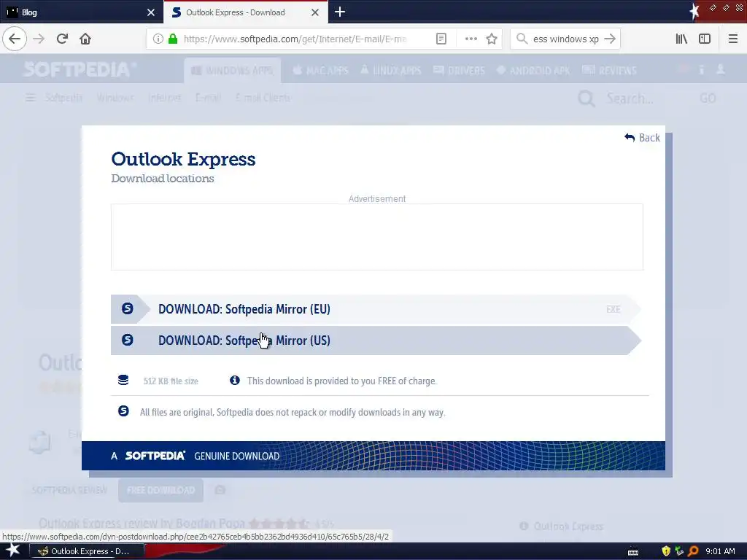Click the Softpedia user account icon
Image resolution: width=747 pixels, height=560 pixels.
pos(721,69)
